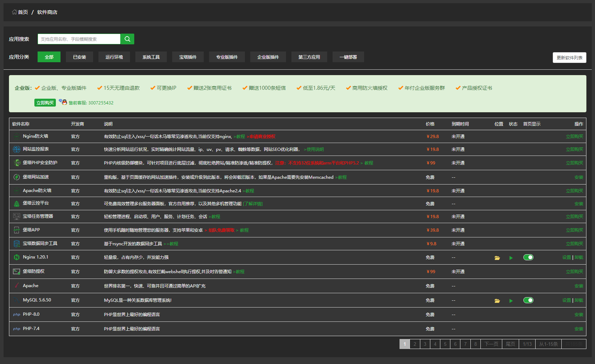
Task: Click 立即购买 for Nginx防火墙
Action: 575,136
